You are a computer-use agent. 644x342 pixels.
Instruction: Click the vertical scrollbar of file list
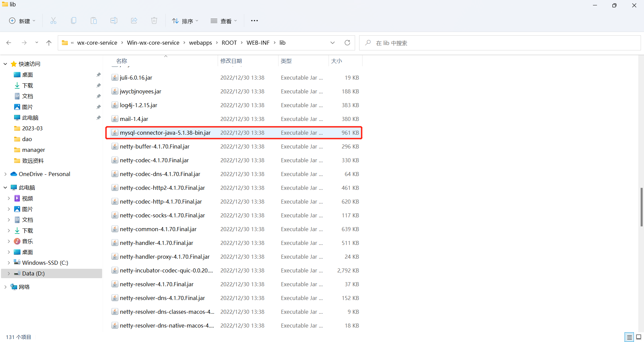point(641,207)
